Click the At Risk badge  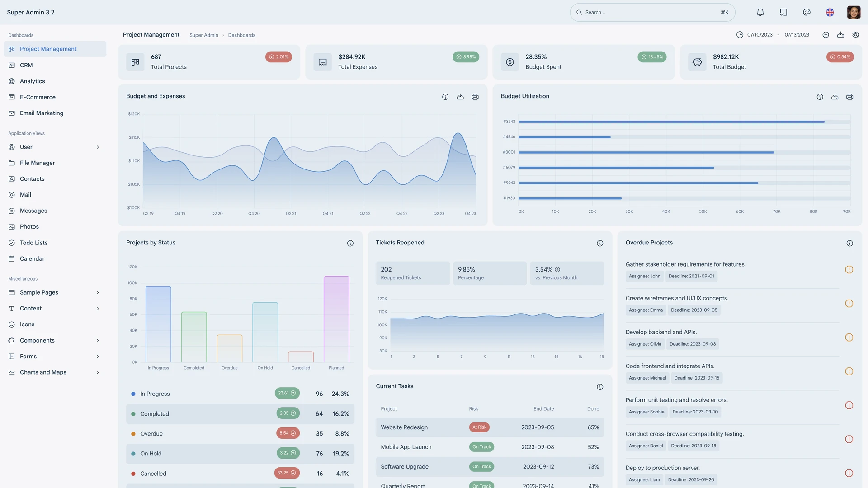[479, 427]
